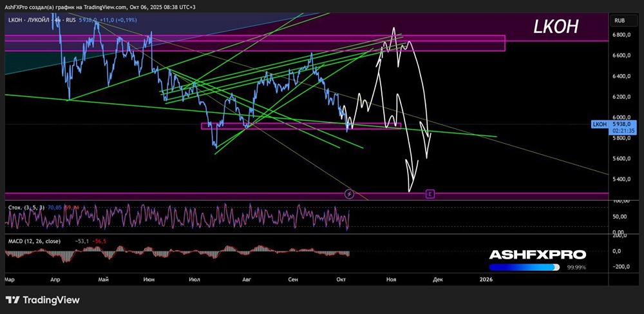644x314 pixels.
Task: Click the 6 200,0 price axis label
Action: pos(620,97)
